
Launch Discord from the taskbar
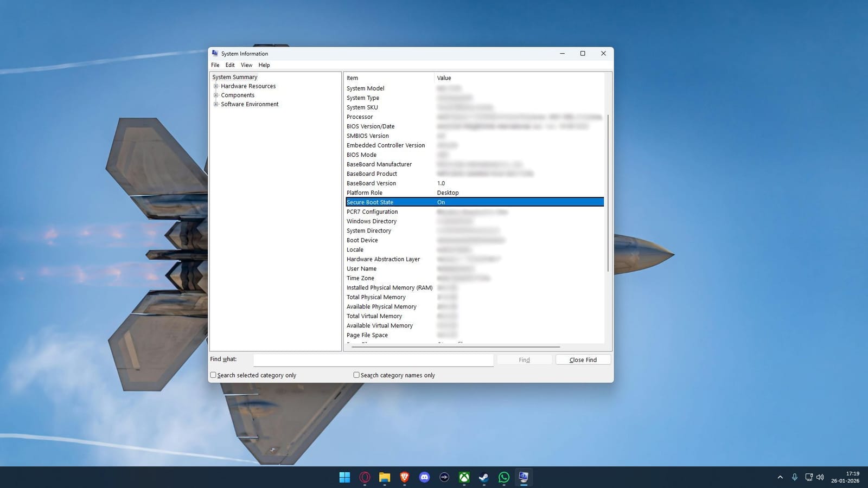click(424, 477)
